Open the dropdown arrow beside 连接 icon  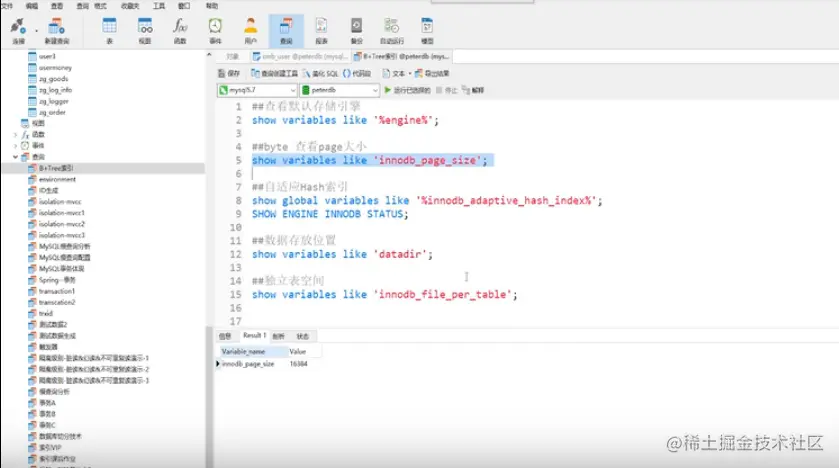(36, 31)
